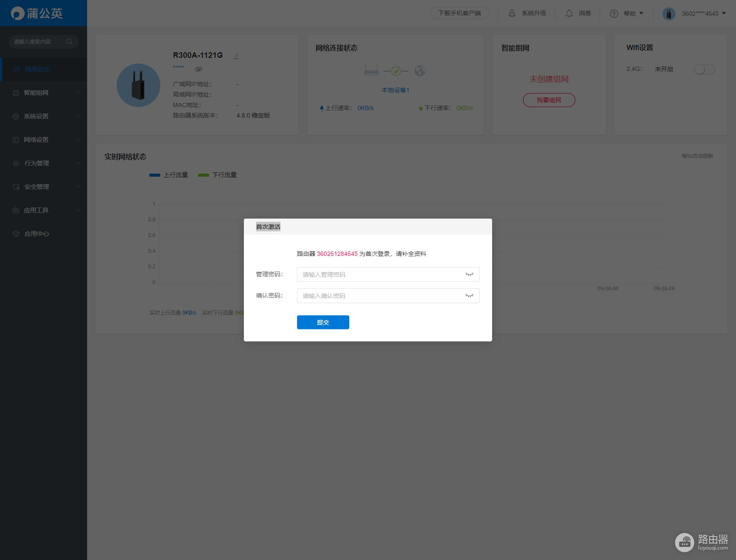Viewport: 736px width, 560px height.
Task: Open 智能组网 menu item
Action: click(x=44, y=93)
